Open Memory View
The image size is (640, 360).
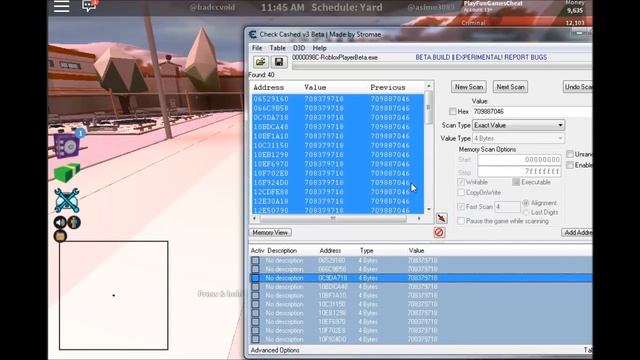click(270, 232)
